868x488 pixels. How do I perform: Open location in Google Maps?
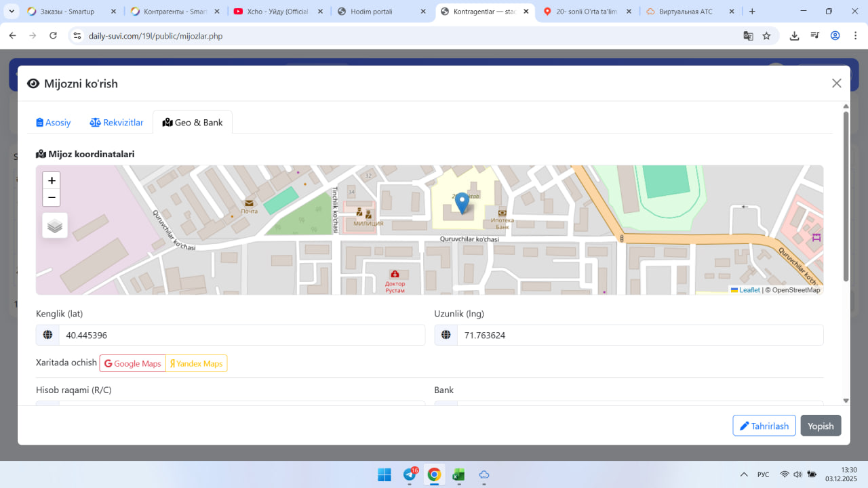point(133,363)
